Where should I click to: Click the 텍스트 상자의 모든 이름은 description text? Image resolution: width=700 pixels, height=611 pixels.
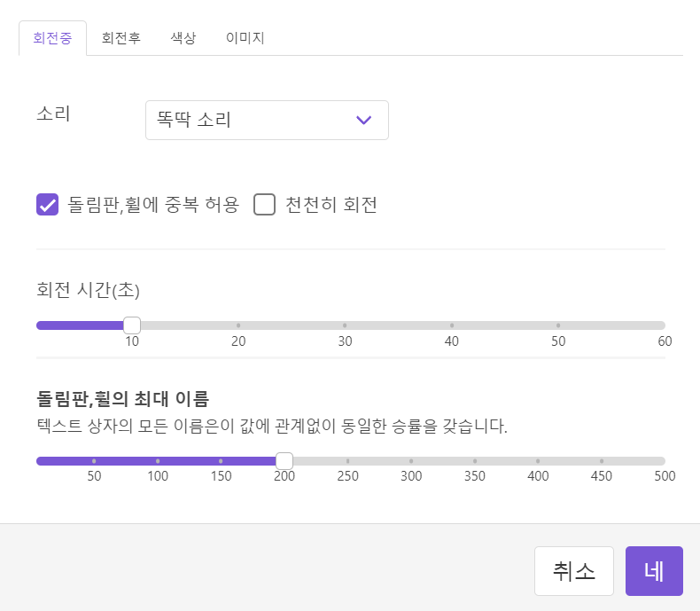point(272,426)
